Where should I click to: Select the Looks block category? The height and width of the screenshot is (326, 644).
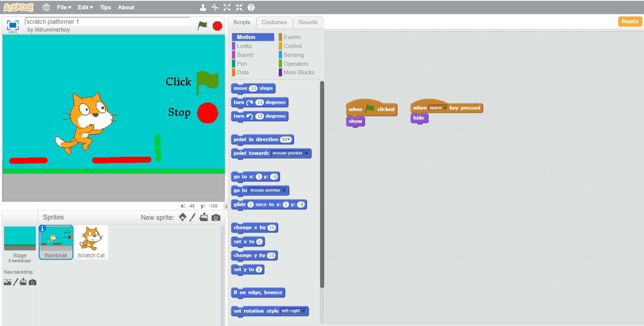click(x=244, y=46)
